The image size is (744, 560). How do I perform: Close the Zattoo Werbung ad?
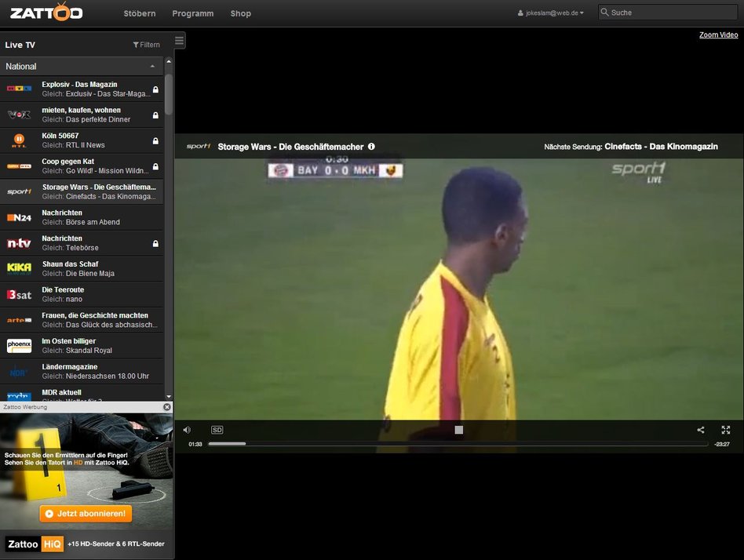(167, 407)
